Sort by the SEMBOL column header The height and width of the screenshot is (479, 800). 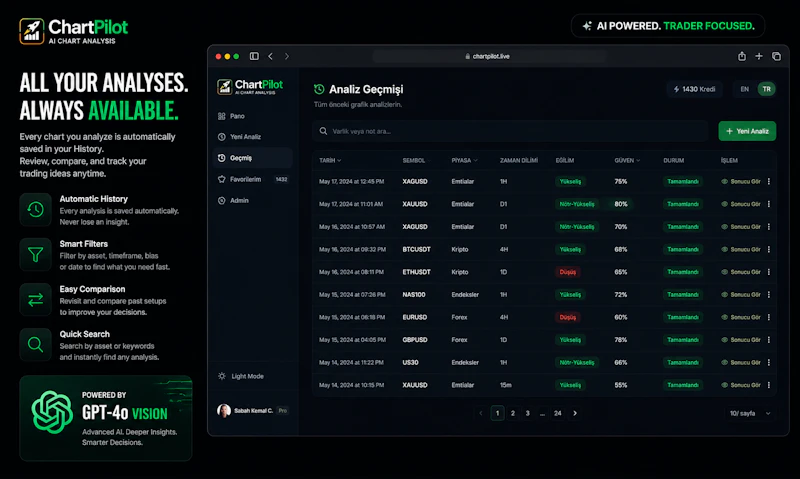coord(414,160)
